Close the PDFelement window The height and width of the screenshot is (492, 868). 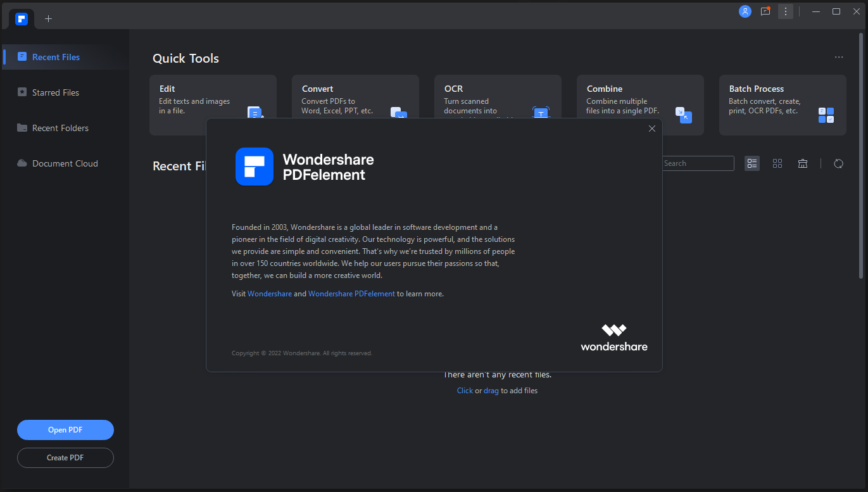(x=857, y=11)
